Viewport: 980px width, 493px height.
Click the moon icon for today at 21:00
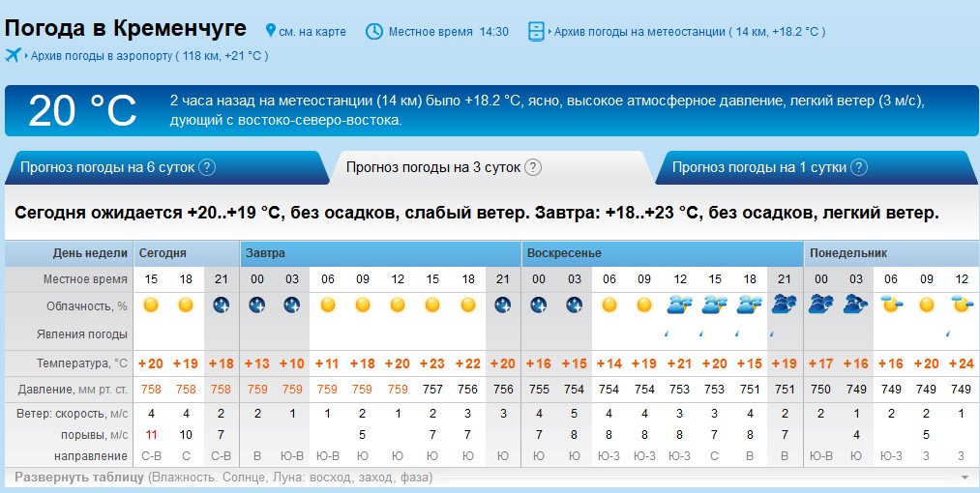221,305
